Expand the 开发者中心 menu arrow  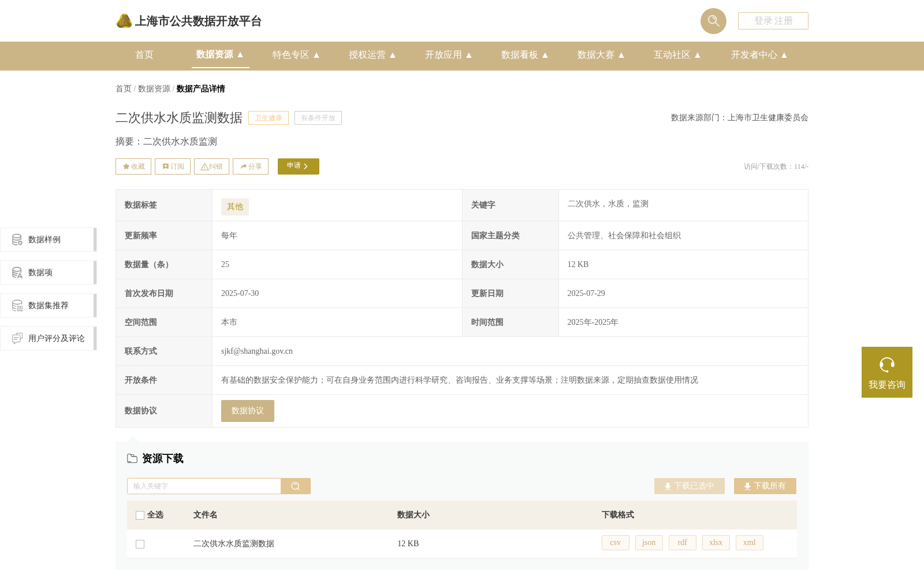[x=784, y=55]
